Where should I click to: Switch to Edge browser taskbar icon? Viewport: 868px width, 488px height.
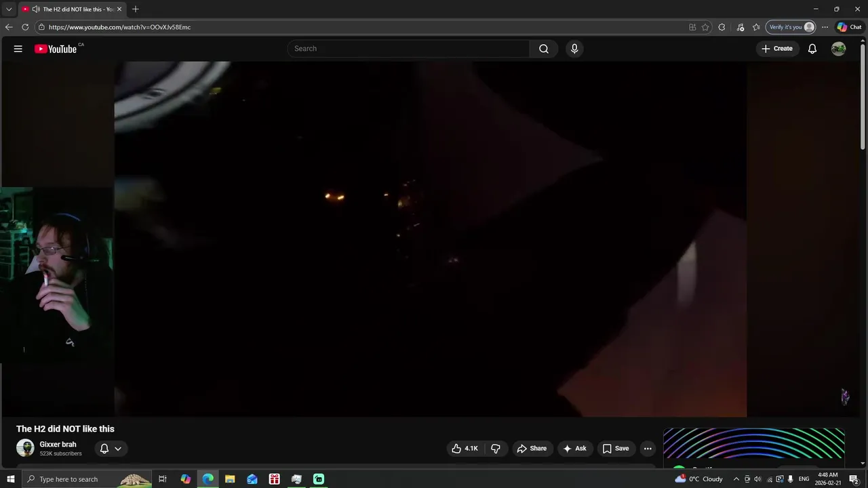(208, 479)
